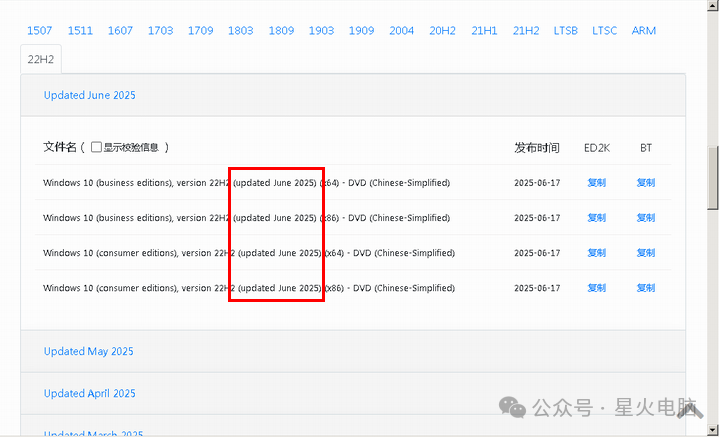Open the 1709 version tab
This screenshot has height=437, width=720.
coord(201,31)
